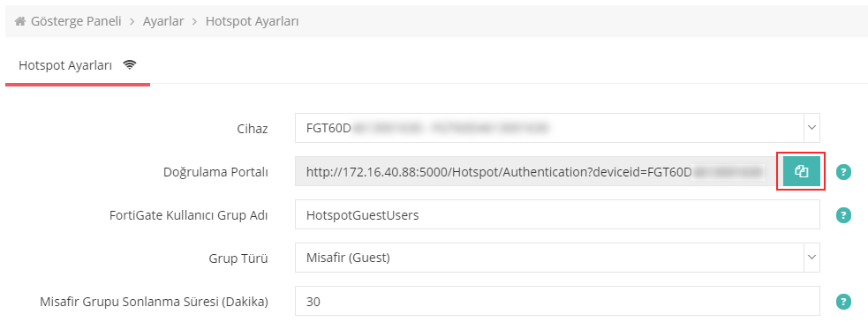Click the Wi-Fi icon on the tab
This screenshot has width=868, height=322.
click(x=130, y=65)
